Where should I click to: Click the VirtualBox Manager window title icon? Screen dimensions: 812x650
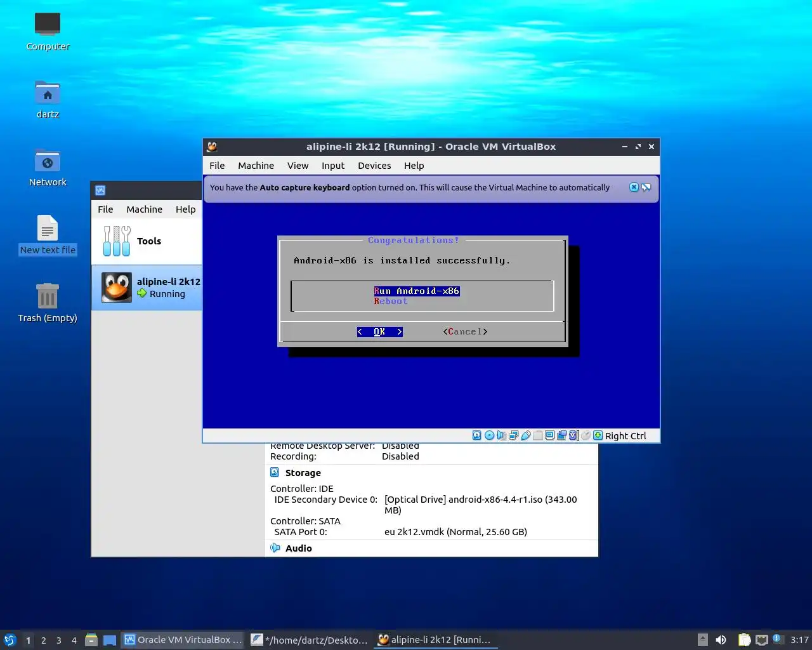click(100, 190)
